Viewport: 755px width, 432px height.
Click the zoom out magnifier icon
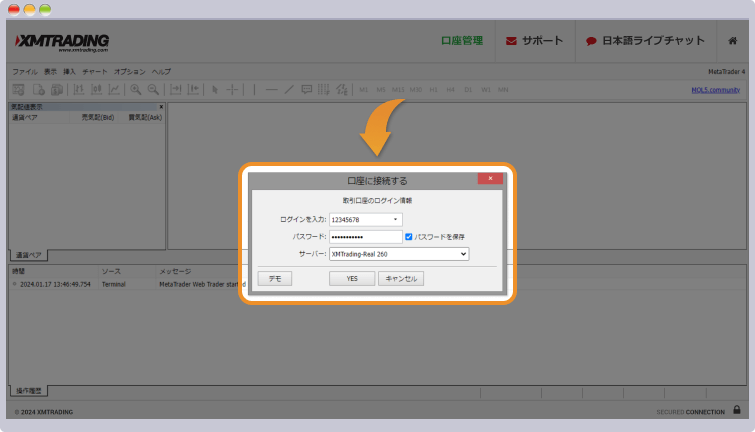(x=153, y=90)
